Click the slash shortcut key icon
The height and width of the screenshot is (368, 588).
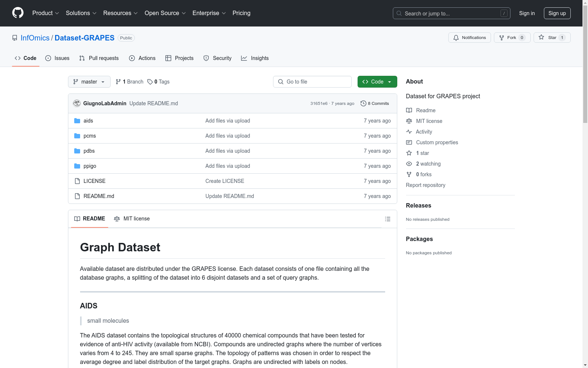point(504,13)
